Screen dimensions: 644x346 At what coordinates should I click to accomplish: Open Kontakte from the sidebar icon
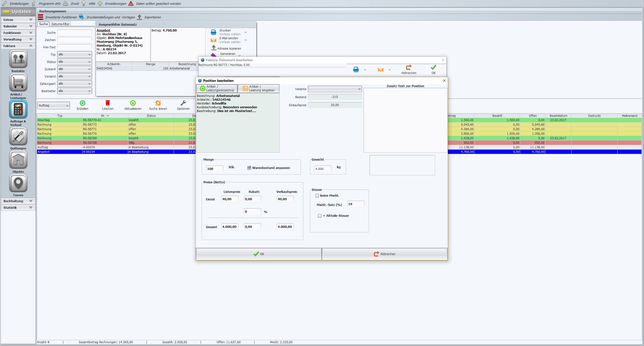(18, 59)
